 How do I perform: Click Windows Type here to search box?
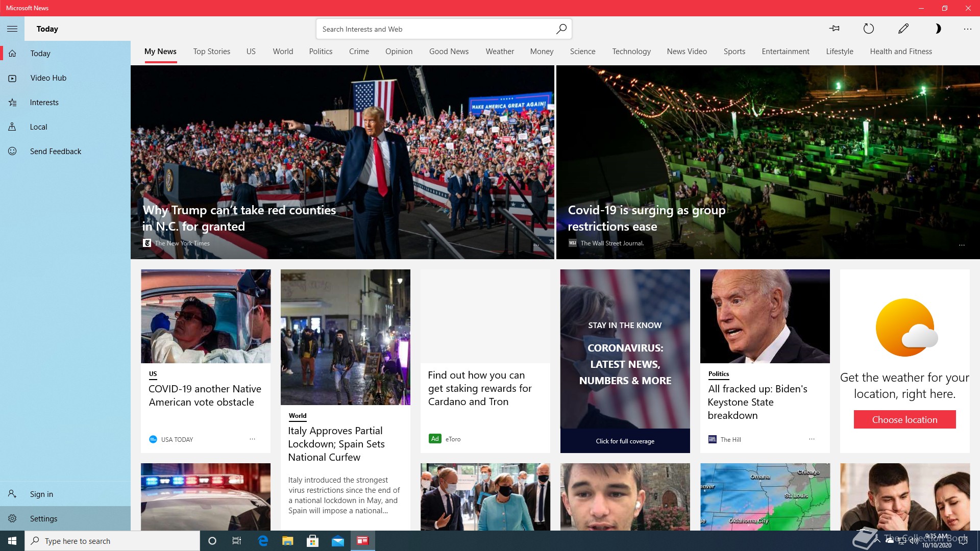(112, 541)
